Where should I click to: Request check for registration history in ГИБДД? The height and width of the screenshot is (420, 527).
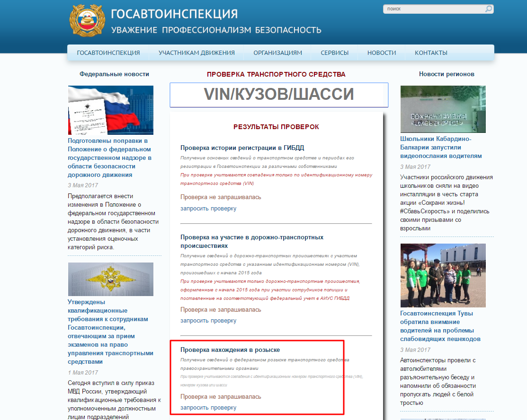pyautogui.click(x=208, y=209)
